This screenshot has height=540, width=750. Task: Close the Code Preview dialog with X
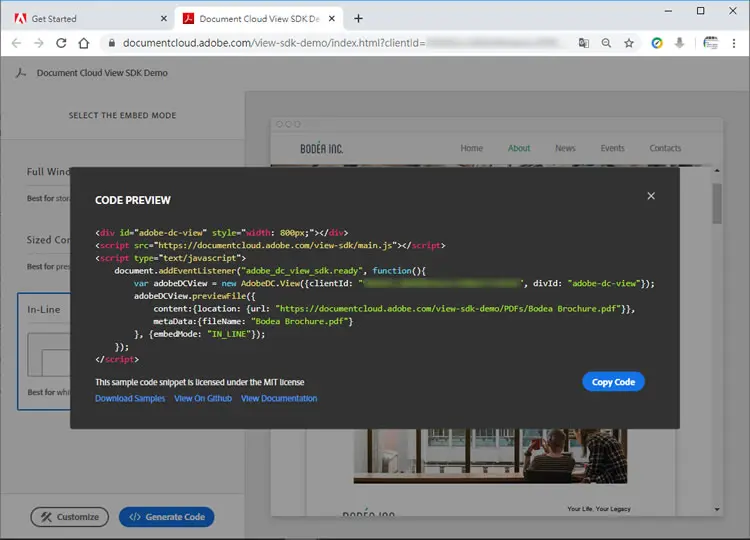(651, 196)
